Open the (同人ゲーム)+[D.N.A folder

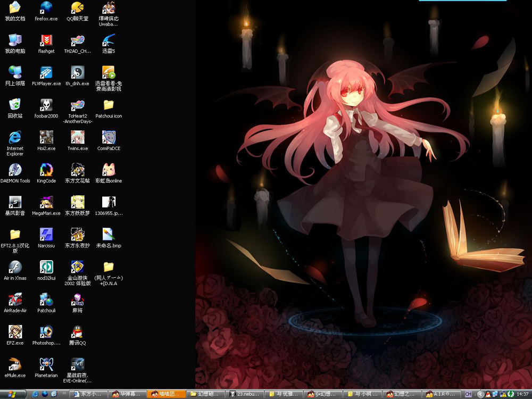pos(109,273)
